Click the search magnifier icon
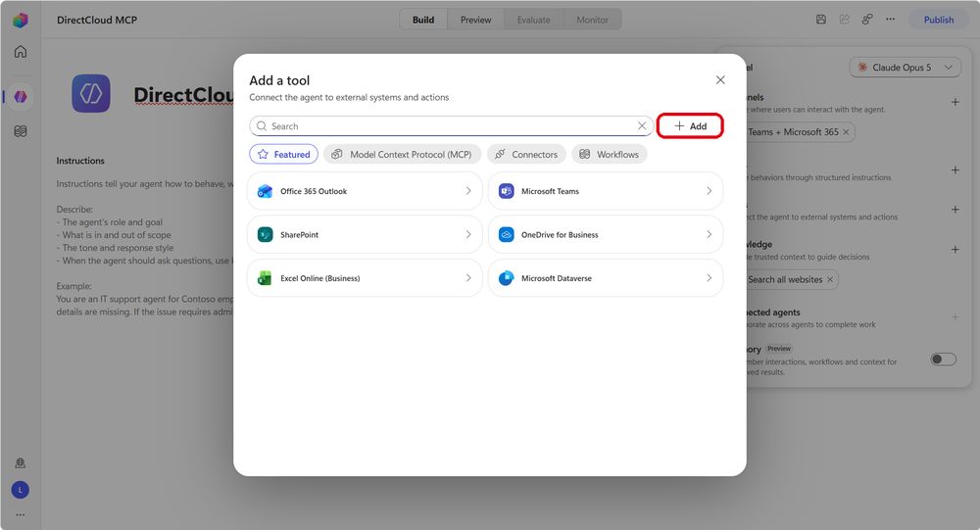Viewport: 980px width, 530px height. coord(262,125)
